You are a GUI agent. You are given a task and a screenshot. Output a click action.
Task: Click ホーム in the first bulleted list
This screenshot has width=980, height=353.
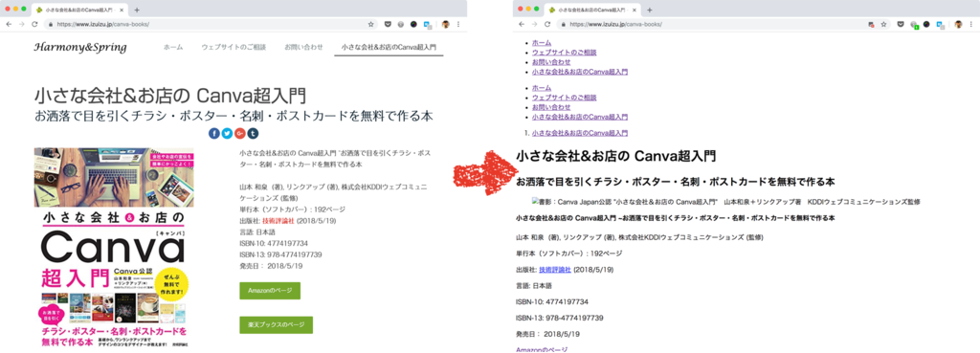coord(542,42)
